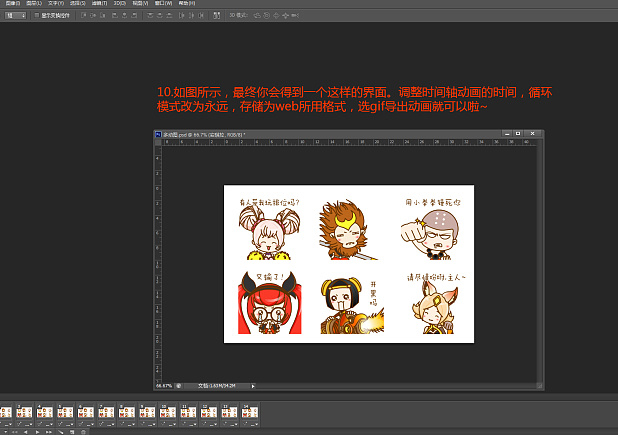Screen dimensions: 618x435
Task: Open the 选择(S) menu
Action: [78, 3]
